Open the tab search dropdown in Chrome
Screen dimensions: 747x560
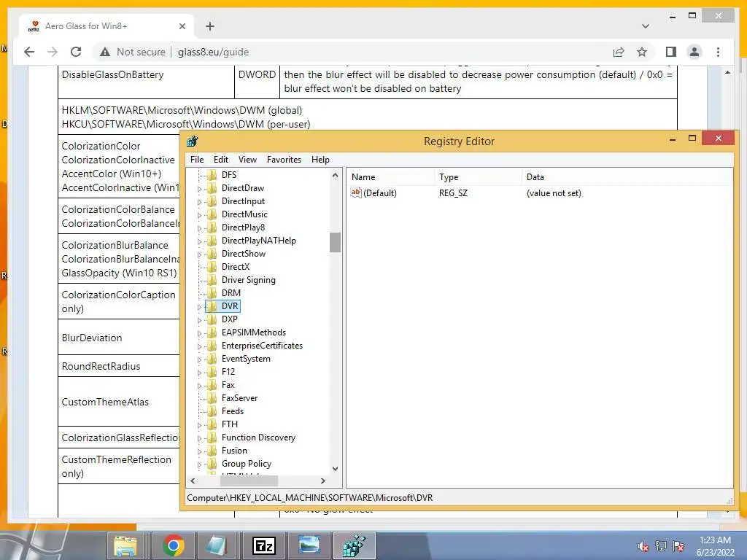coord(646,26)
